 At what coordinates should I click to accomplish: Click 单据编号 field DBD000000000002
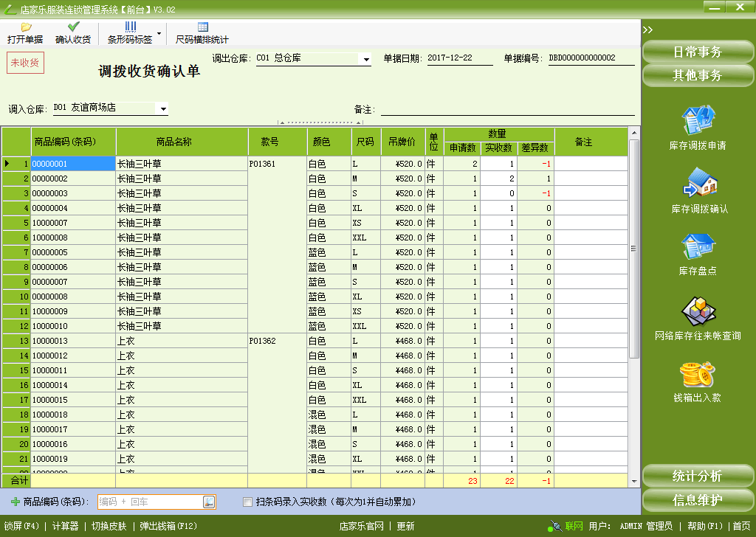click(591, 58)
